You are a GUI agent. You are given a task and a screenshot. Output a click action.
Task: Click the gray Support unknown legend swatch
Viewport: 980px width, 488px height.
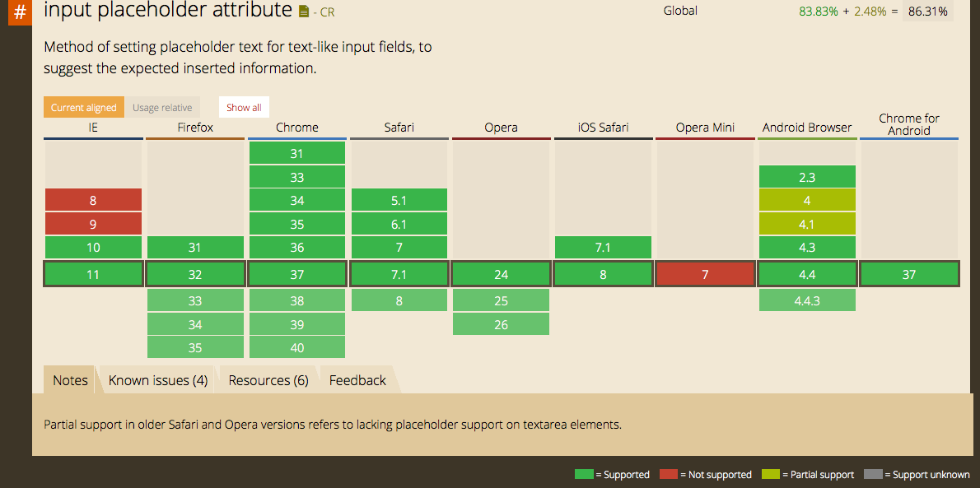coord(873,474)
